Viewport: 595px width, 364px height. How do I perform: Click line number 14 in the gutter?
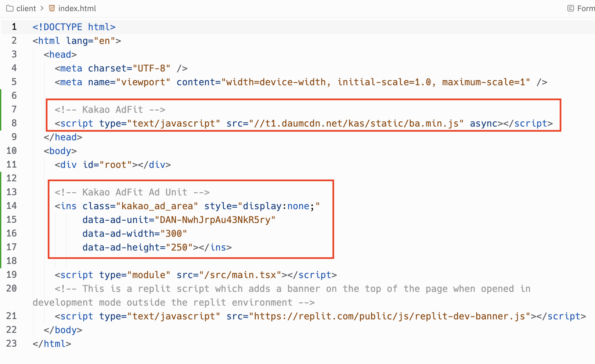click(11, 206)
